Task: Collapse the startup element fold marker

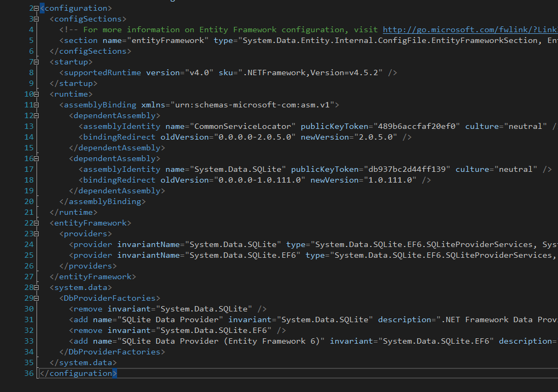Action: (x=37, y=61)
